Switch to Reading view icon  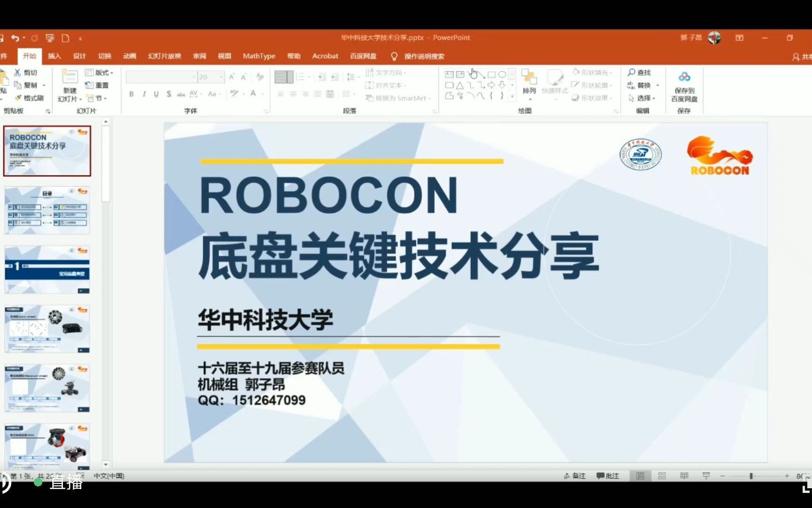(x=684, y=476)
